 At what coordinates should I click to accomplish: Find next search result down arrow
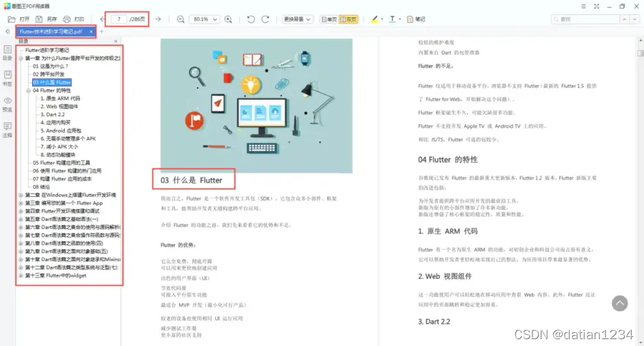634,19
